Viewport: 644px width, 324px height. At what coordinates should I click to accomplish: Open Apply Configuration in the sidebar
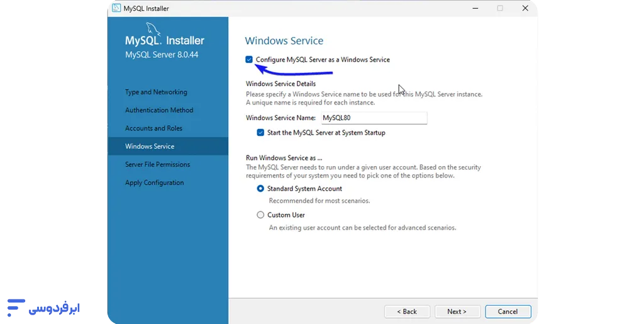[154, 183]
